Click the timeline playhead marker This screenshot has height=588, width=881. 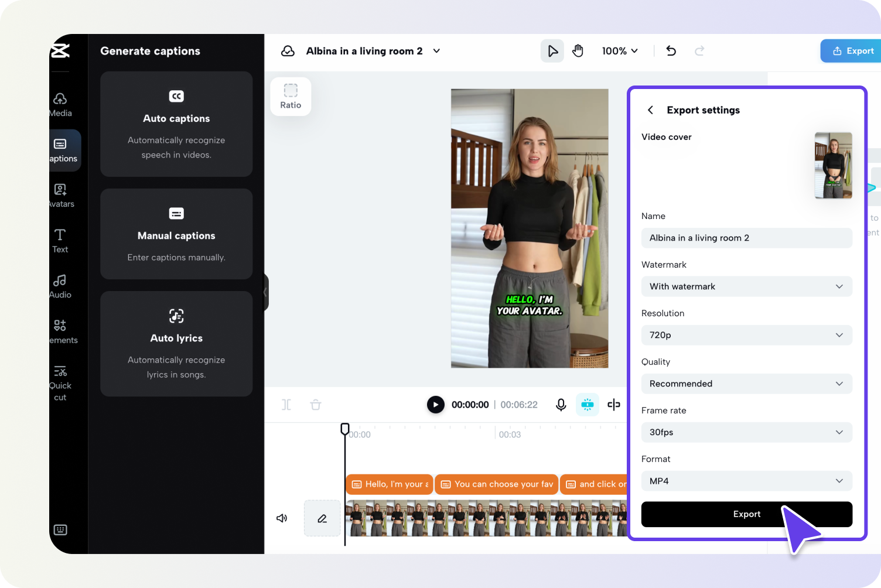(x=345, y=429)
